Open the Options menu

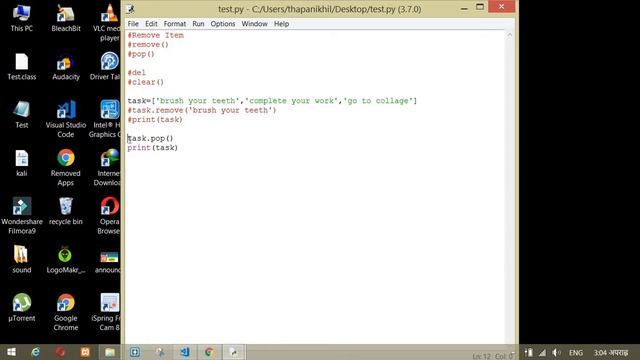click(223, 24)
